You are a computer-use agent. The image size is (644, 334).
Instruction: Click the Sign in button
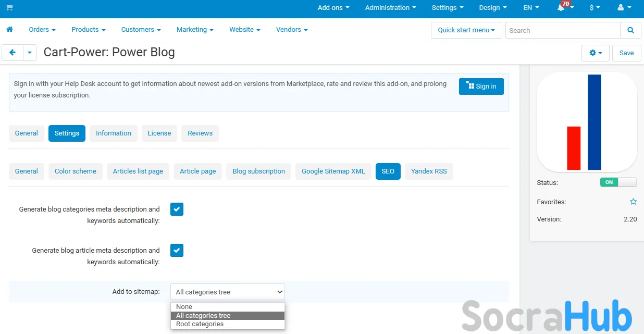coord(481,86)
